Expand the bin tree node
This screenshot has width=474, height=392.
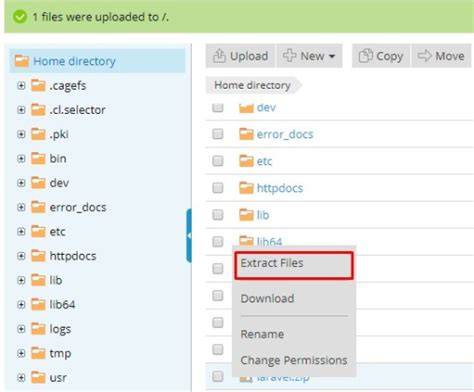[21, 159]
